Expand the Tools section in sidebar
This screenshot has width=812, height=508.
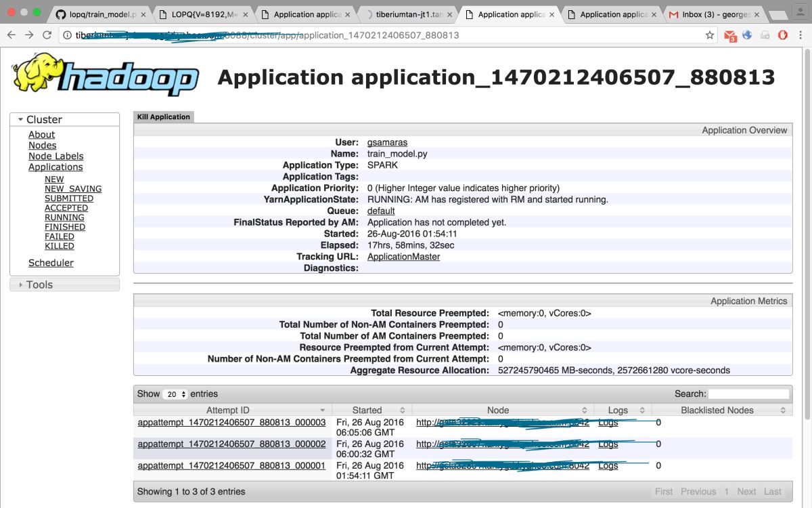click(64, 284)
